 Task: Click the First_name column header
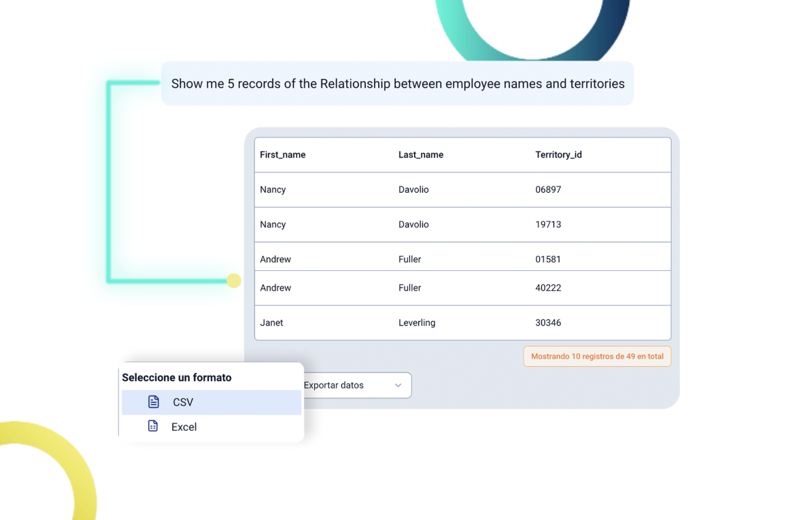coord(283,155)
